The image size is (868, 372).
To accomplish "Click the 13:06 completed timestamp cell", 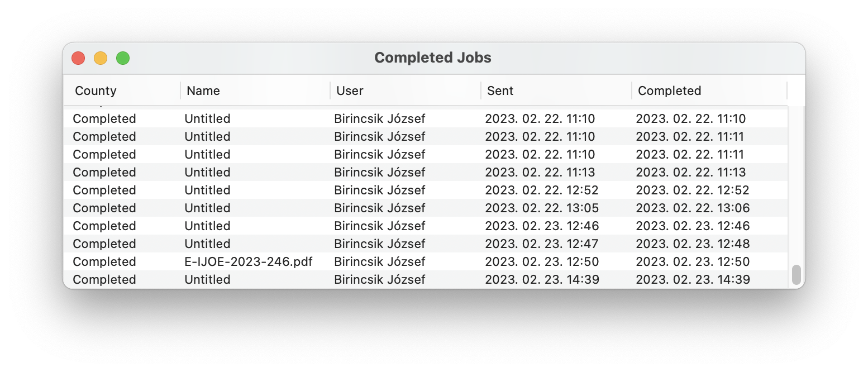I will [x=693, y=208].
